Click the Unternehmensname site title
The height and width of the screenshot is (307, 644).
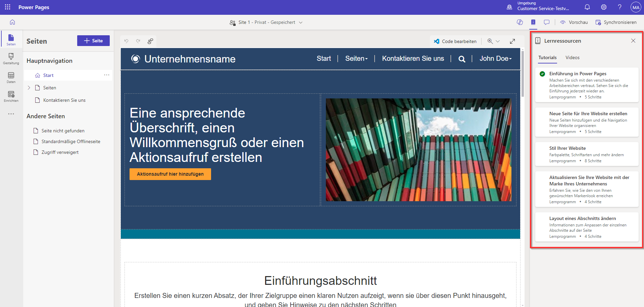point(190,59)
